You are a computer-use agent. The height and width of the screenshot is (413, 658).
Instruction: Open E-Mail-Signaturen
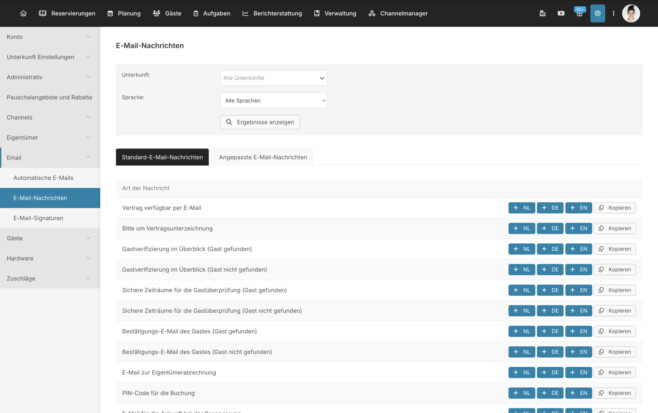tap(50, 218)
